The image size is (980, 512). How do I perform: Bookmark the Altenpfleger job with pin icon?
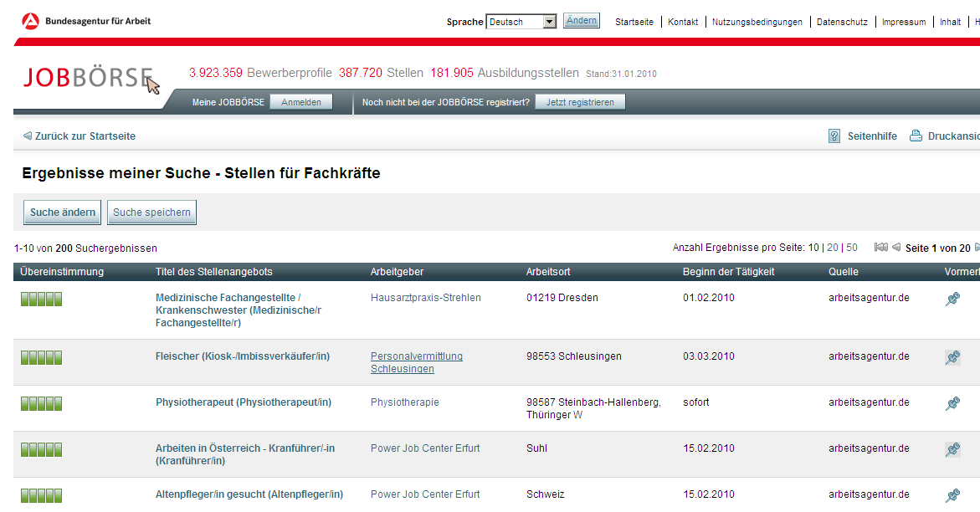952,496
